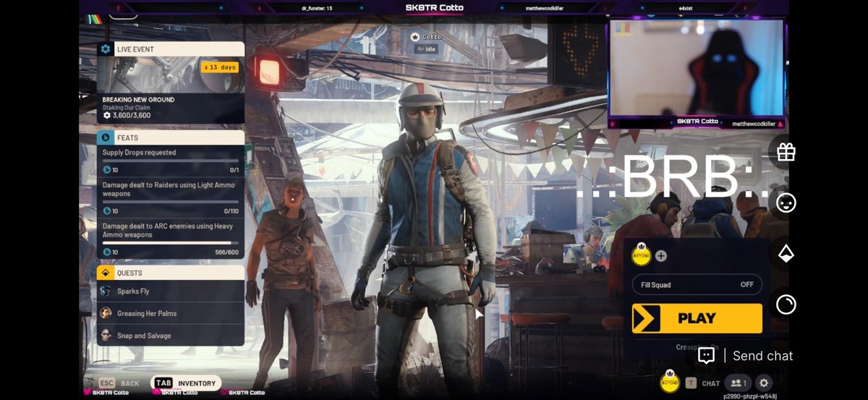
Task: Open the emoji reaction icon
Action: click(x=786, y=203)
